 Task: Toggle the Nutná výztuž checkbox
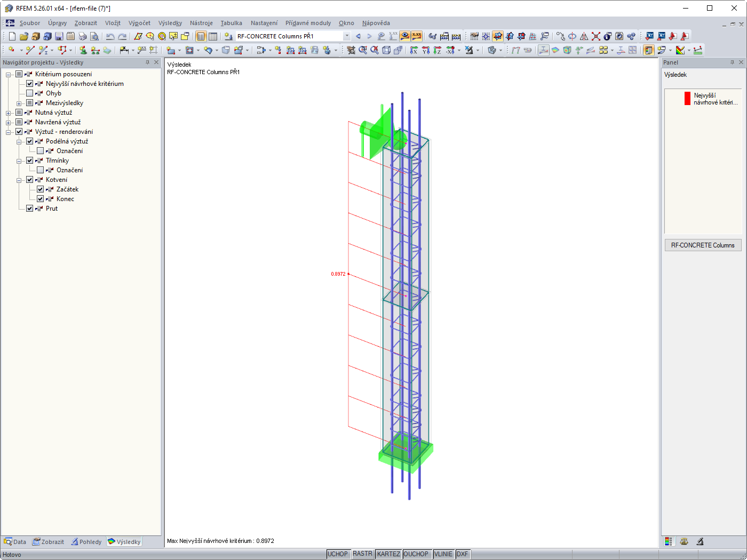pyautogui.click(x=19, y=113)
